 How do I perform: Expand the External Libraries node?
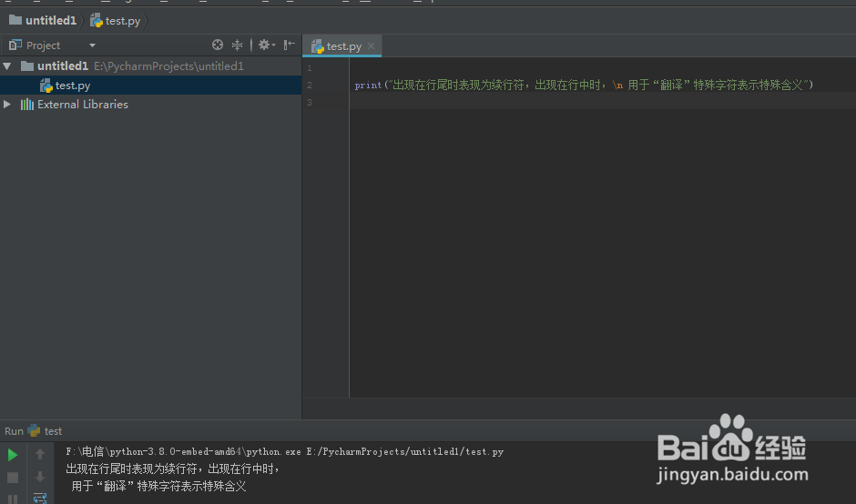[7, 104]
